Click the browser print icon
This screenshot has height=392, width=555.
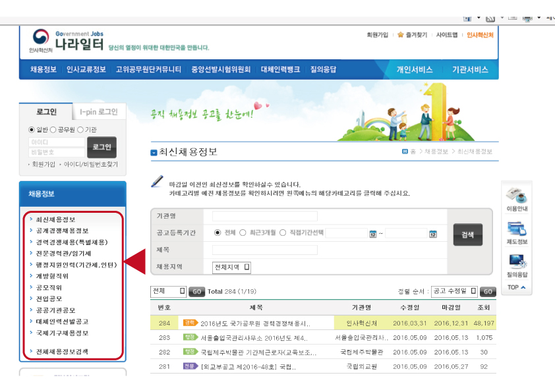pos(527,18)
